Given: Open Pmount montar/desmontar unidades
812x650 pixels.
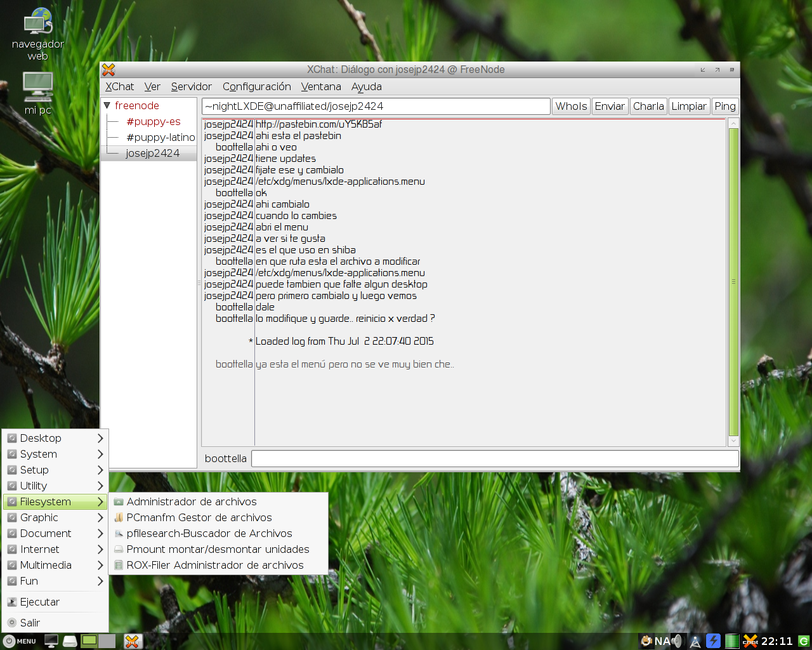Looking at the screenshot, I should [218, 549].
